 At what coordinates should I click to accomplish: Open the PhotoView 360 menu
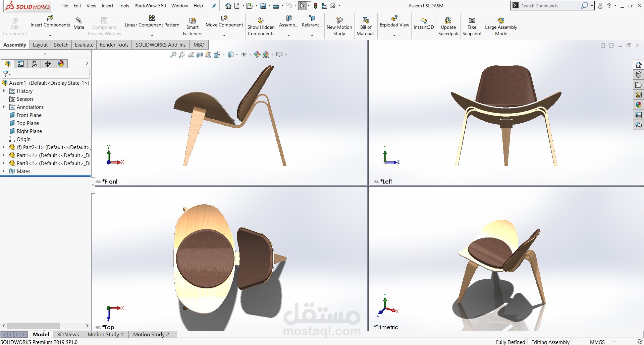pos(150,6)
